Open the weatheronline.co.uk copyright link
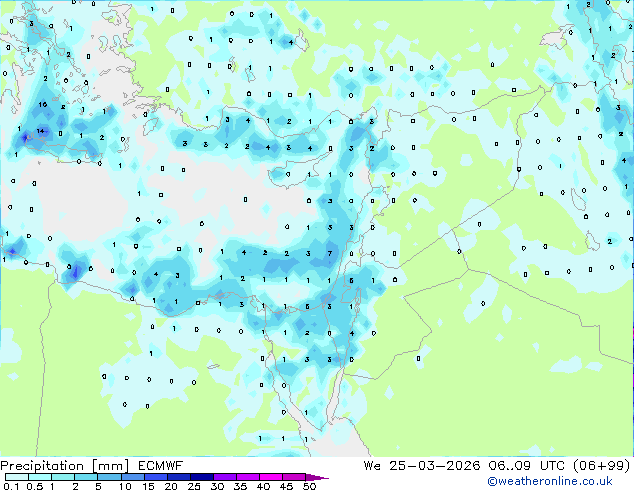The image size is (634, 490). click(x=550, y=481)
